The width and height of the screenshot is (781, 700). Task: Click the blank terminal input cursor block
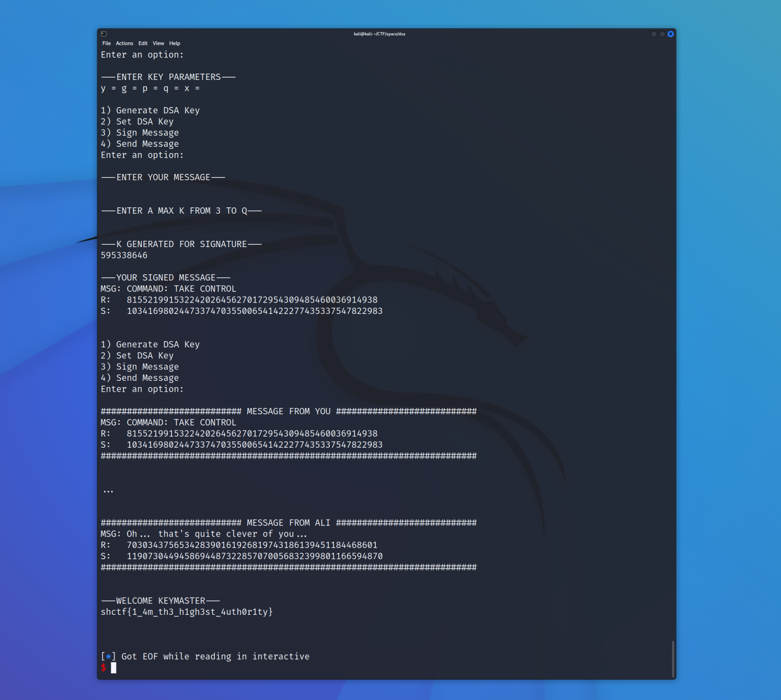click(113, 668)
